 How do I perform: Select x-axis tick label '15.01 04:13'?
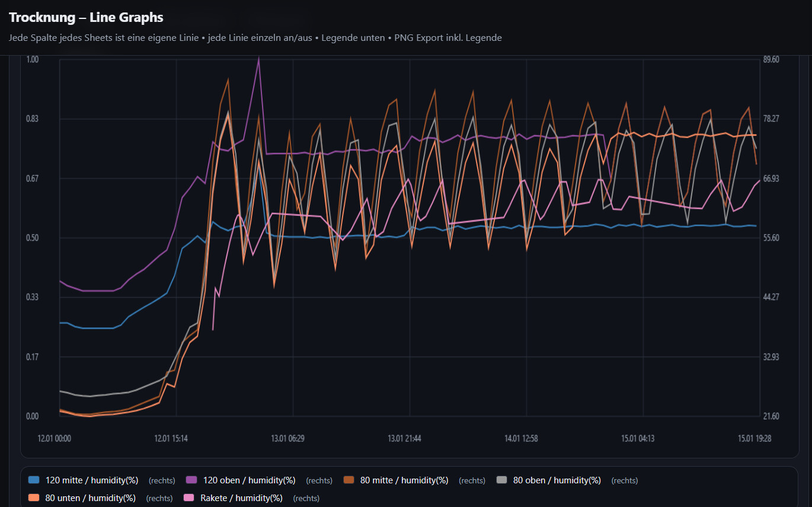point(638,439)
